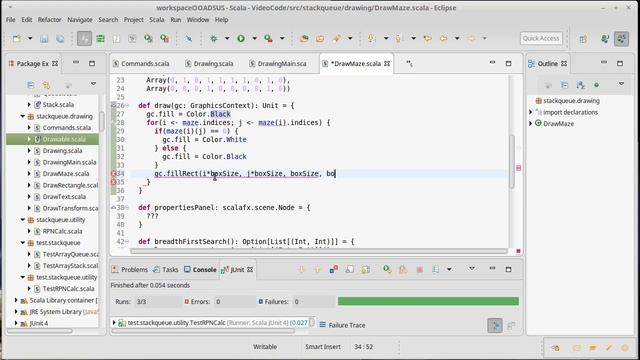The width and height of the screenshot is (640, 360).
Task: Click the Open Perspective icon
Action: pos(583,38)
